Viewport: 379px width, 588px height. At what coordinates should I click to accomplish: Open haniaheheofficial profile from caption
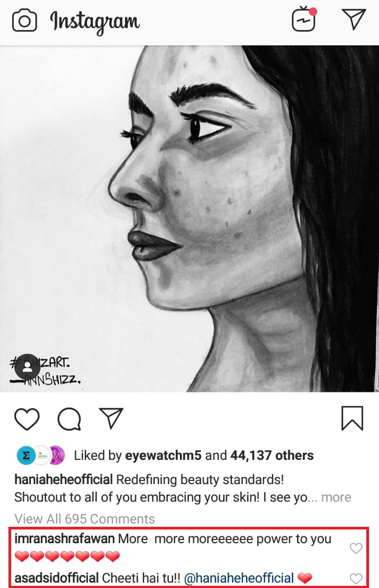(x=63, y=479)
